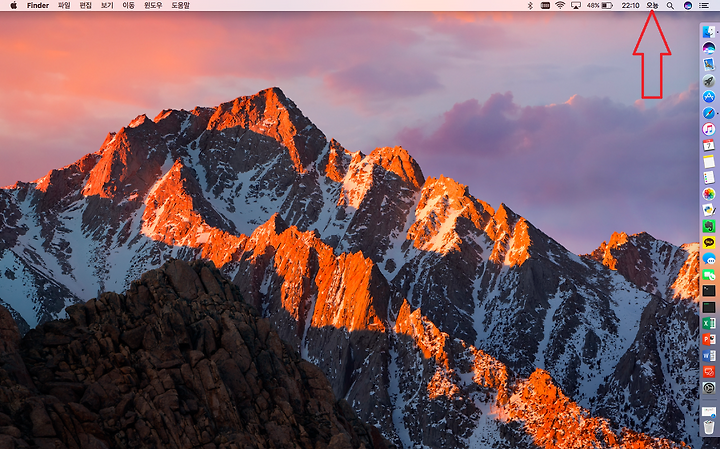Open the Calendar app in Dock

[x=709, y=145]
